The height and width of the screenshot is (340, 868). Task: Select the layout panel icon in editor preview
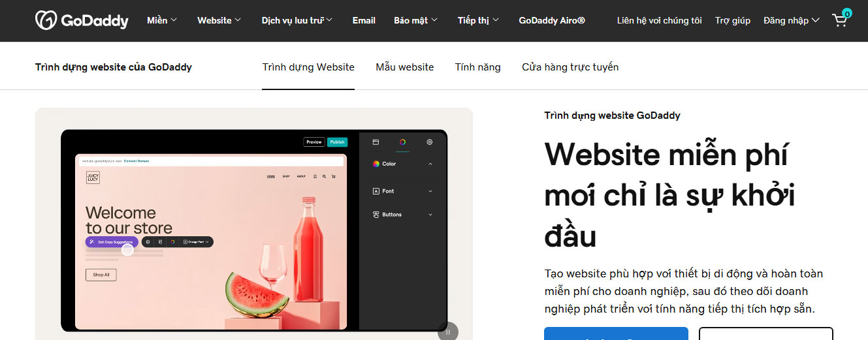(x=376, y=142)
